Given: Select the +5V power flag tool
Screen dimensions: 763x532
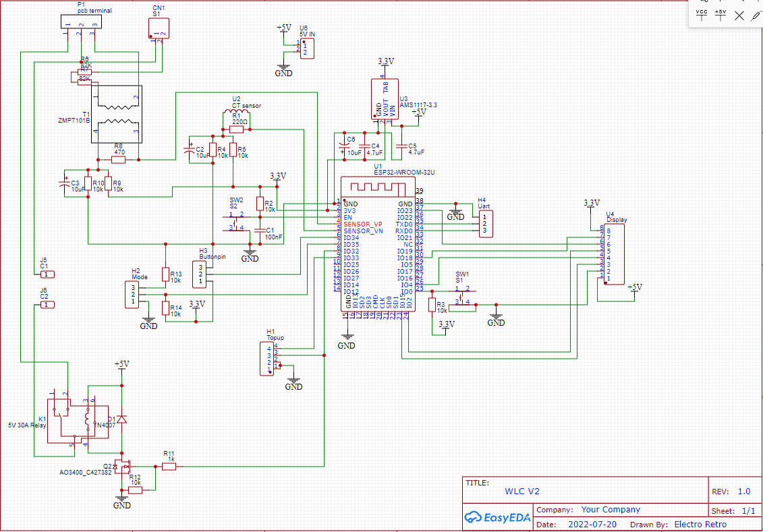Looking at the screenshot, I should tap(720, 15).
